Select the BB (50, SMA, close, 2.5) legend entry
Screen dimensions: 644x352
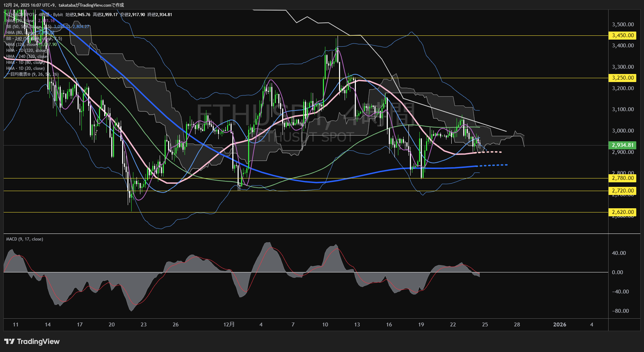pyautogui.click(x=28, y=27)
